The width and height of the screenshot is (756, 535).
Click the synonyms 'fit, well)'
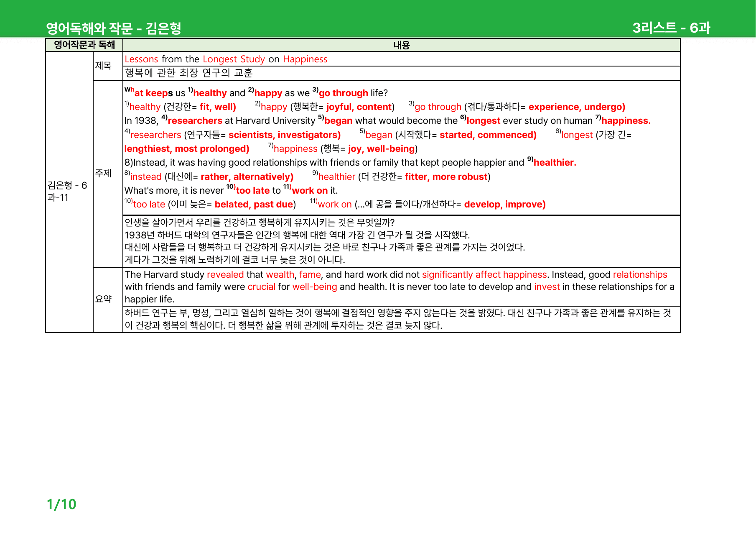(x=218, y=107)
